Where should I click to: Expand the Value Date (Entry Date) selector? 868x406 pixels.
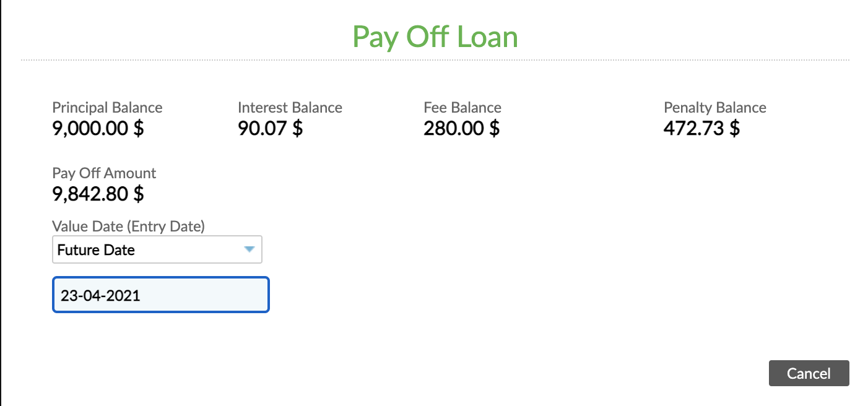[157, 249]
